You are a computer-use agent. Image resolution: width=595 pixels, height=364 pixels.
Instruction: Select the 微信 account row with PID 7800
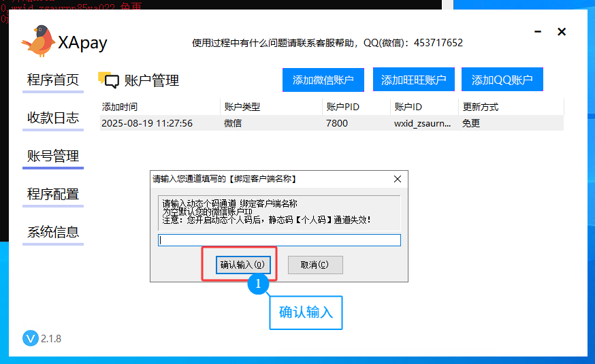click(x=332, y=123)
